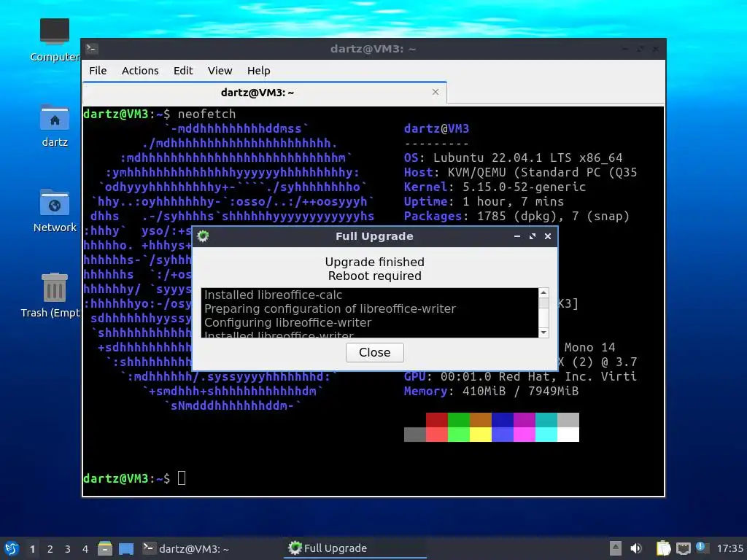The height and width of the screenshot is (560, 747).
Task: Click the blue show desktop panel icon
Action: (x=126, y=548)
